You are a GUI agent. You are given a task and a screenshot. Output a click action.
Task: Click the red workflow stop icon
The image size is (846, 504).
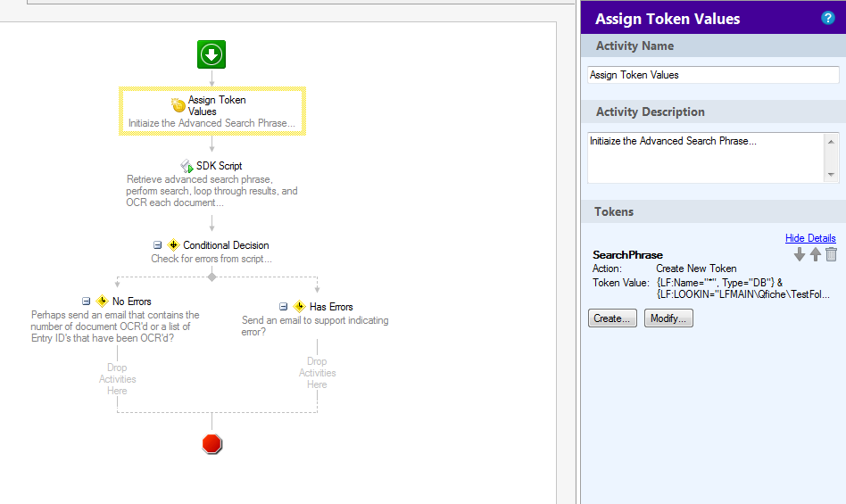pyautogui.click(x=212, y=444)
